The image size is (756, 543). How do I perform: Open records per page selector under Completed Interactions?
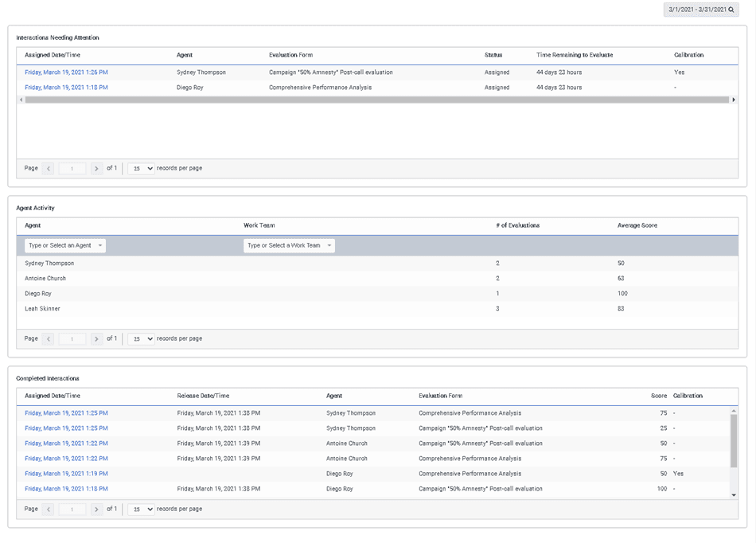140,509
